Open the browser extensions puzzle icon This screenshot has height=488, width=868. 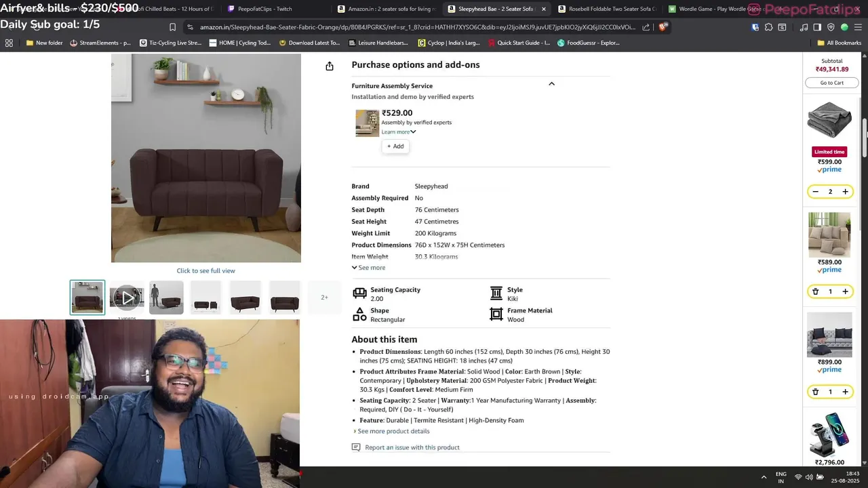(x=768, y=27)
